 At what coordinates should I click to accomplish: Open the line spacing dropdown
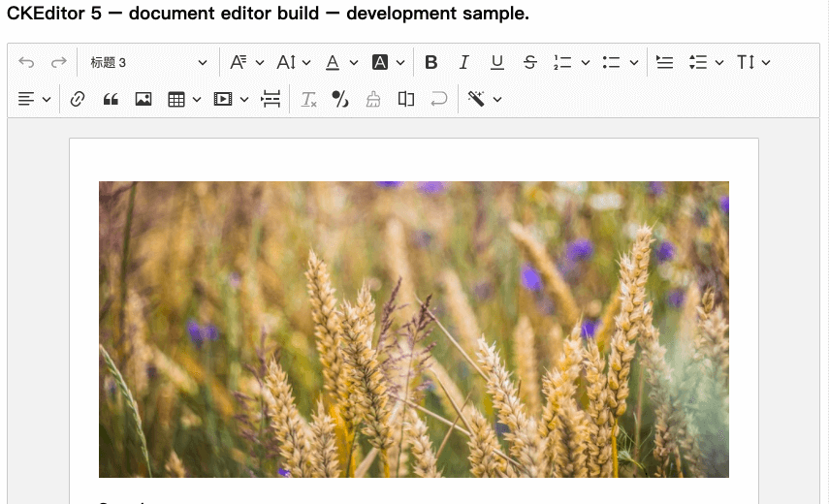pos(706,62)
